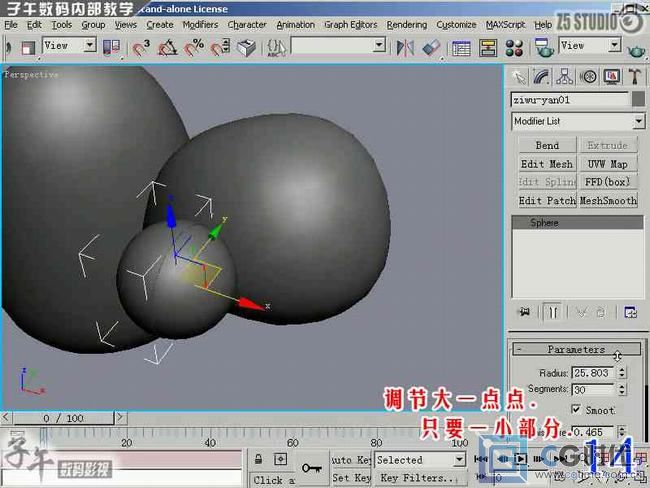Image resolution: width=650 pixels, height=488 pixels.
Task: Click the time slider showing 0 / 100
Action: tap(63, 418)
